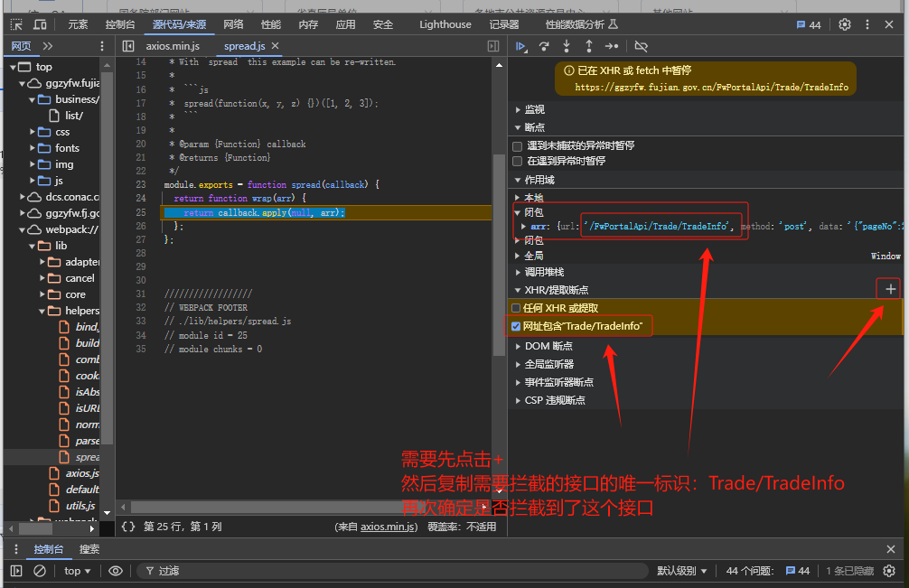Viewport: 909px width, 588px height.
Task: Open the DevTools three-dot menu
Action: (867, 24)
